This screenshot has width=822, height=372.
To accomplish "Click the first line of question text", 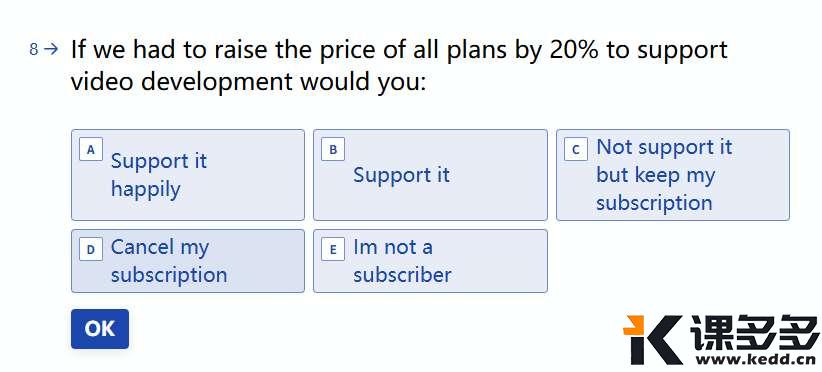I will pyautogui.click(x=399, y=50).
